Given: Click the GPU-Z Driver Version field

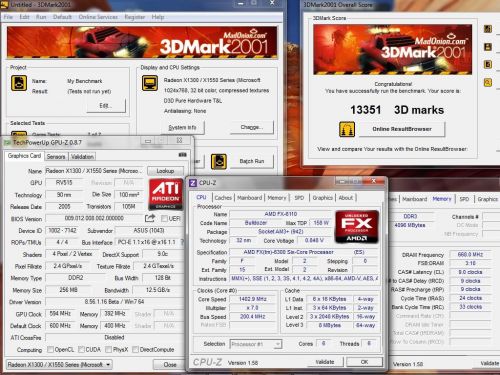Looking at the screenshot, I should tap(114, 302).
